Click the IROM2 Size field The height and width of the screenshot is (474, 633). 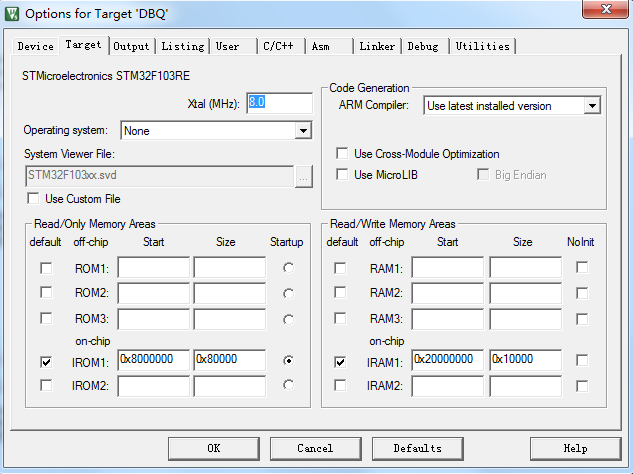pyautogui.click(x=230, y=386)
